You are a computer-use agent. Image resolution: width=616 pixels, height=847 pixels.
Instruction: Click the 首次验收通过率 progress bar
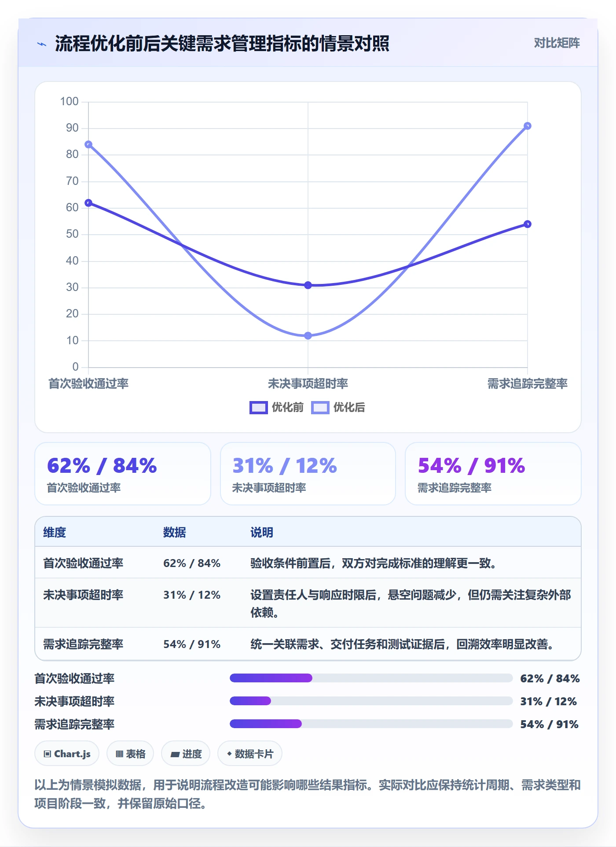click(371, 678)
